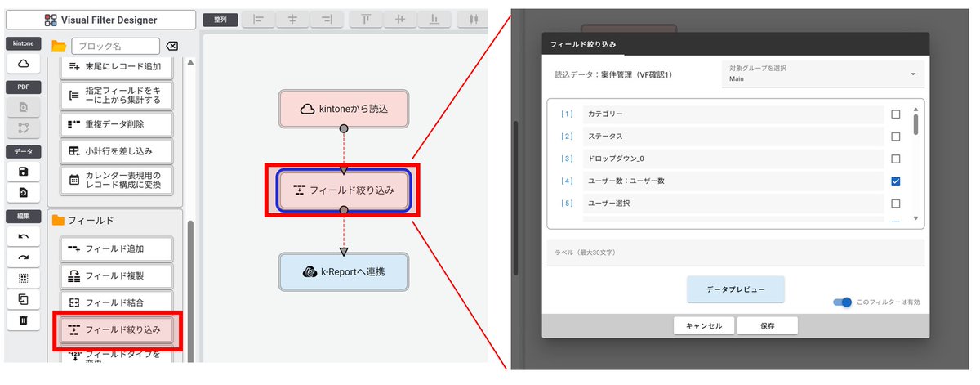
Task: Click the copy blocks icon
Action: [x=24, y=299]
